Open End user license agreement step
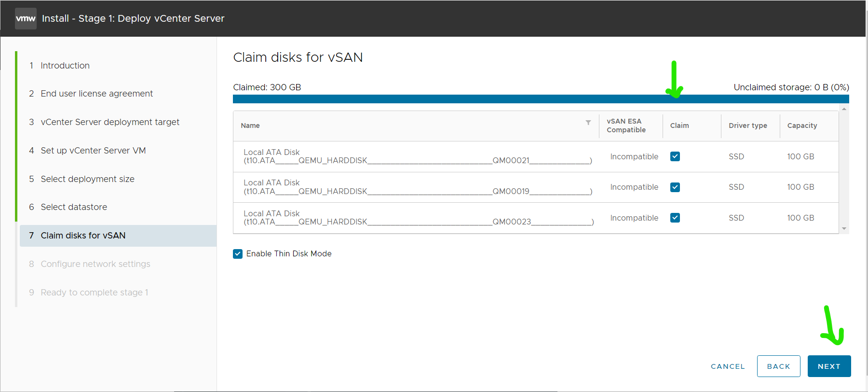The width and height of the screenshot is (868, 392). (x=96, y=94)
